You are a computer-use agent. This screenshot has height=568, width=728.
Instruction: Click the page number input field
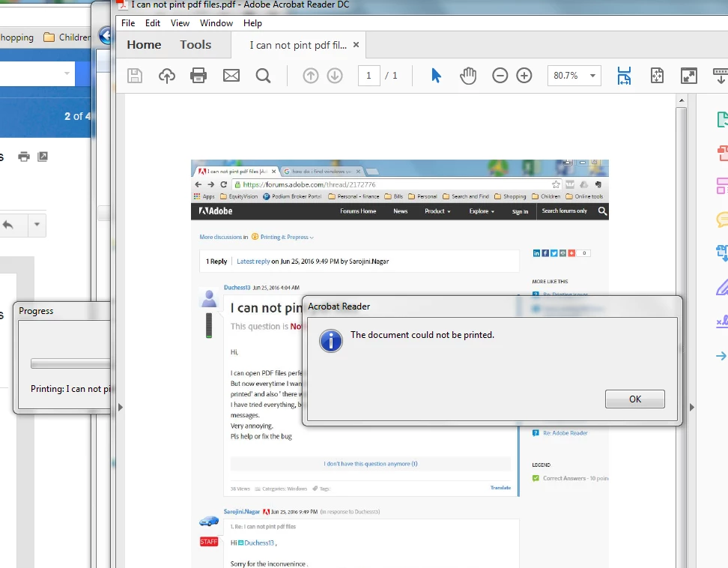(x=368, y=76)
